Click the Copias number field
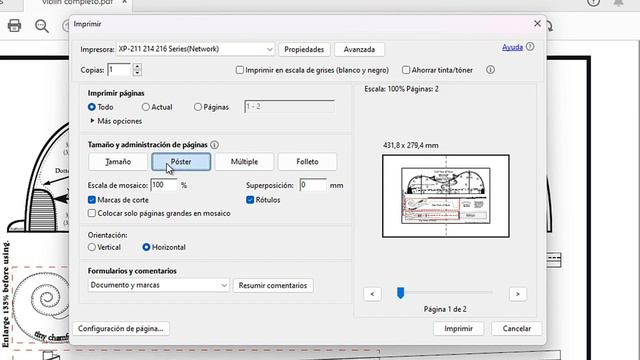This screenshot has height=360, width=640. [119, 70]
